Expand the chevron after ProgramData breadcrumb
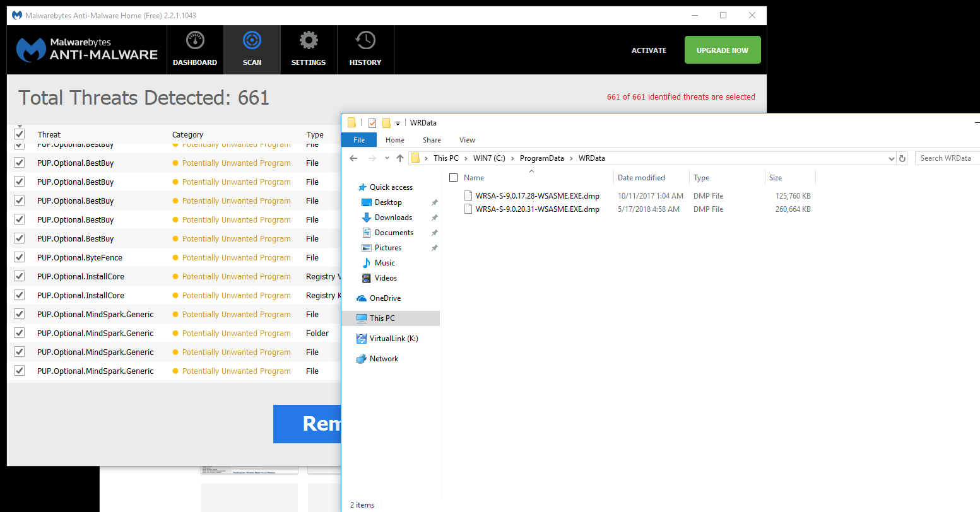The width and height of the screenshot is (980, 512). [571, 158]
